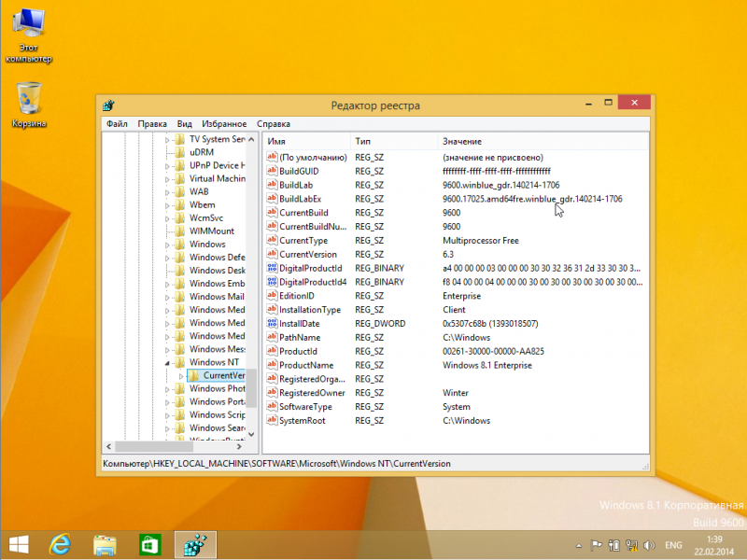Click the string icon beside RegisteredOwner
This screenshot has width=747, height=560.
pyautogui.click(x=272, y=393)
